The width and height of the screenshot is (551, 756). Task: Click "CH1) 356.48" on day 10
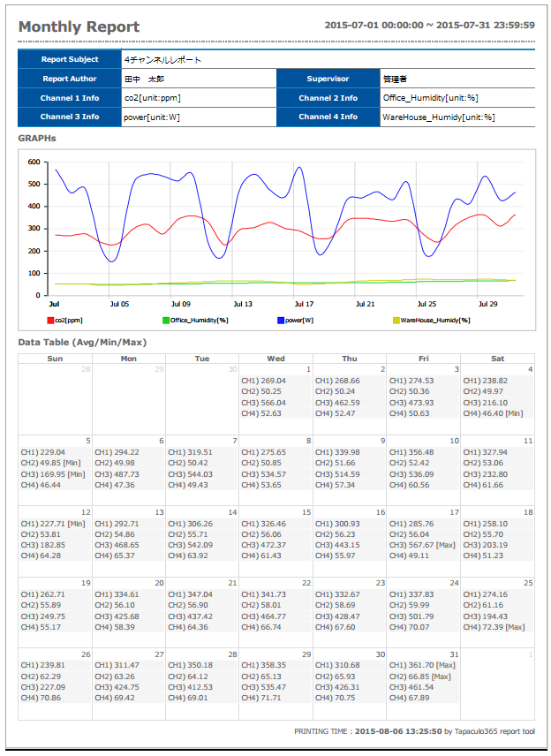[411, 452]
